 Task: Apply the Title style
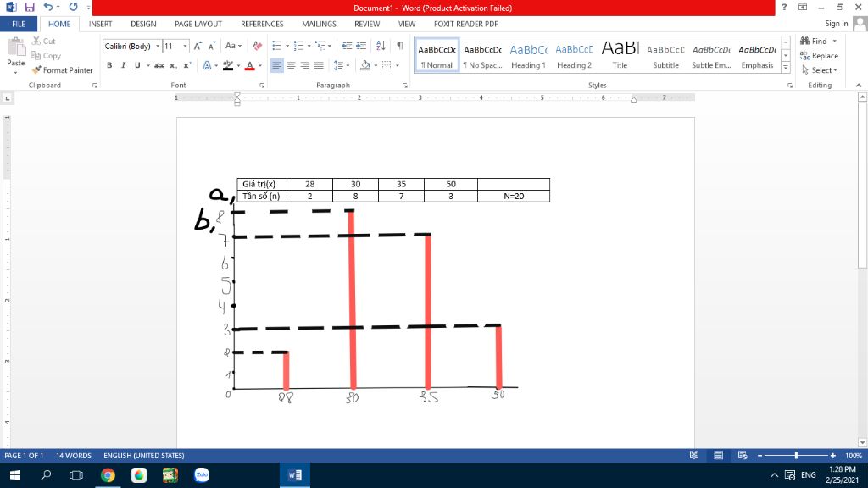pyautogui.click(x=620, y=55)
